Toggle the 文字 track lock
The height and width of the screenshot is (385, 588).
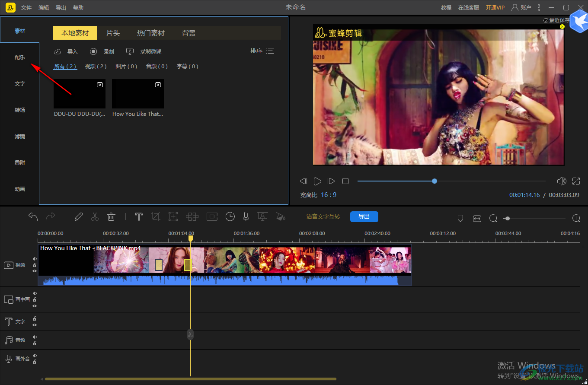pyautogui.click(x=35, y=318)
